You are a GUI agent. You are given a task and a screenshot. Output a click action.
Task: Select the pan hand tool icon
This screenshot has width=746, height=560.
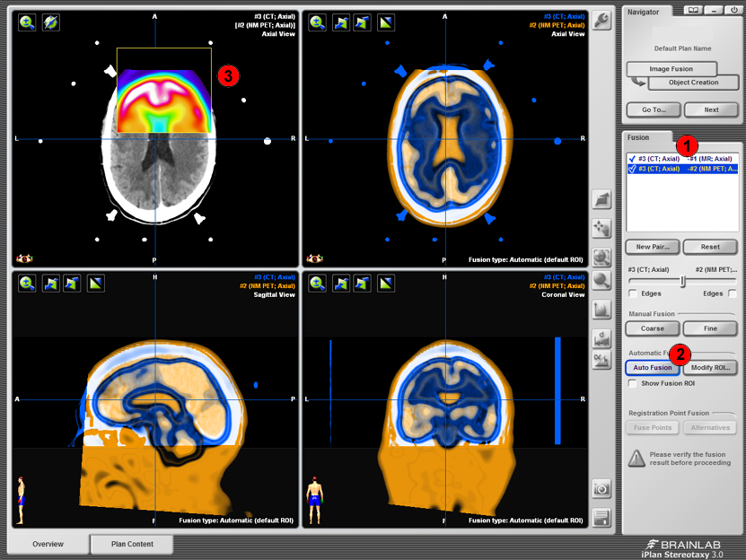(601, 228)
